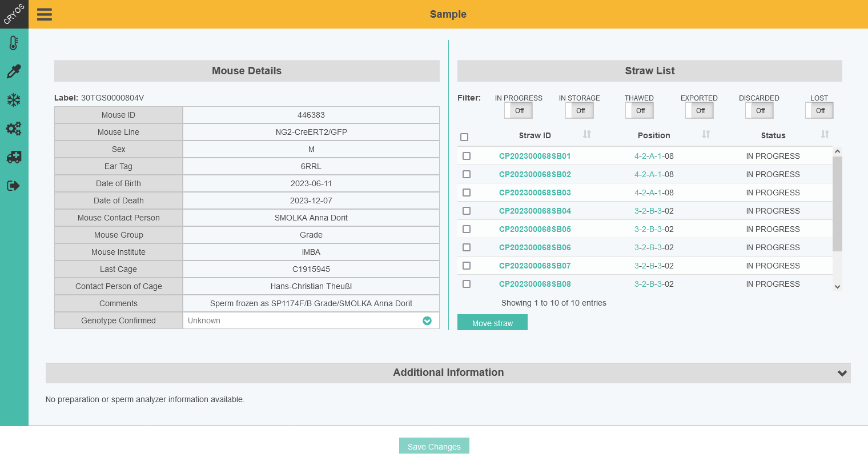Open the settings gears icon
Viewport: 868px width, 465px height.
(14, 129)
